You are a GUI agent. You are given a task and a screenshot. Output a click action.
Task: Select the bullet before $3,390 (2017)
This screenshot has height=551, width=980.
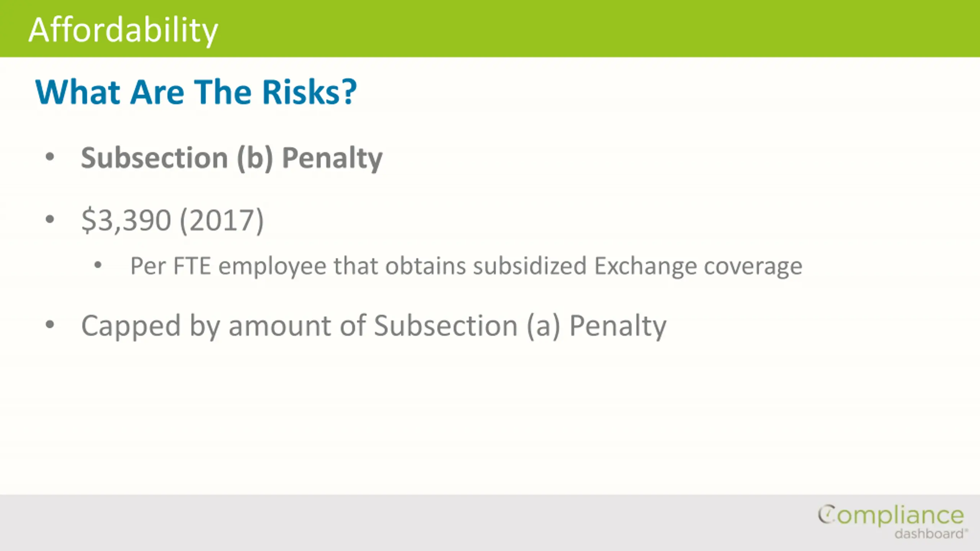50,219
